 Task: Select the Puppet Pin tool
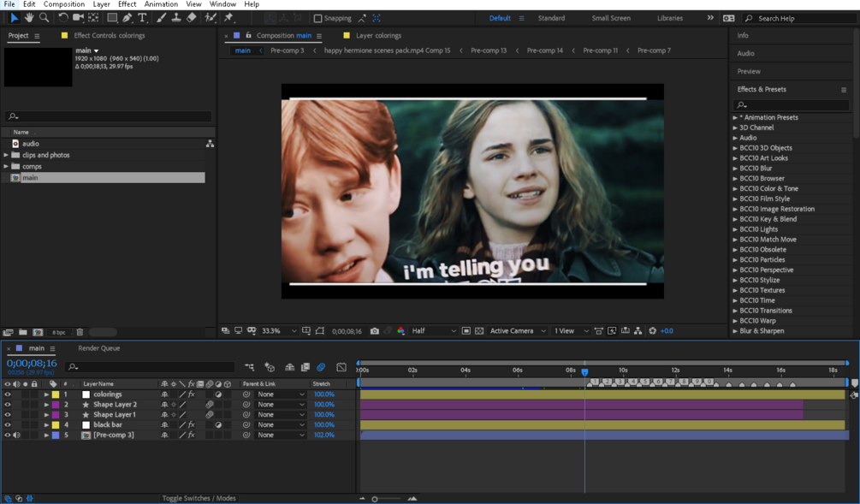[x=228, y=18]
